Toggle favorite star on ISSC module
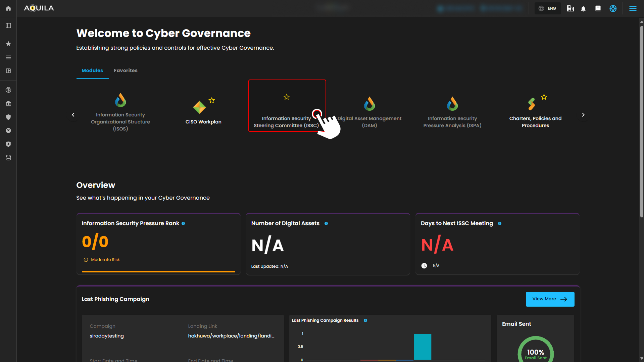Viewport: 644px width, 363px height. pos(286,97)
